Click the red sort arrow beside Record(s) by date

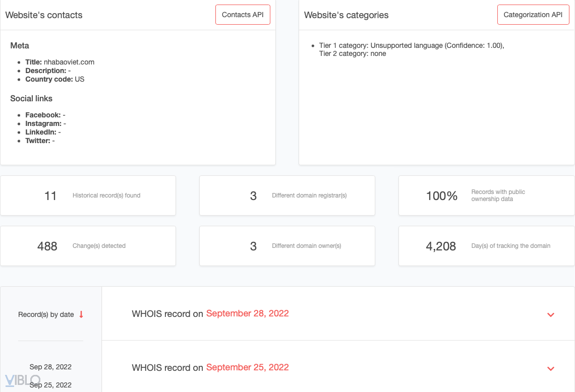click(81, 314)
